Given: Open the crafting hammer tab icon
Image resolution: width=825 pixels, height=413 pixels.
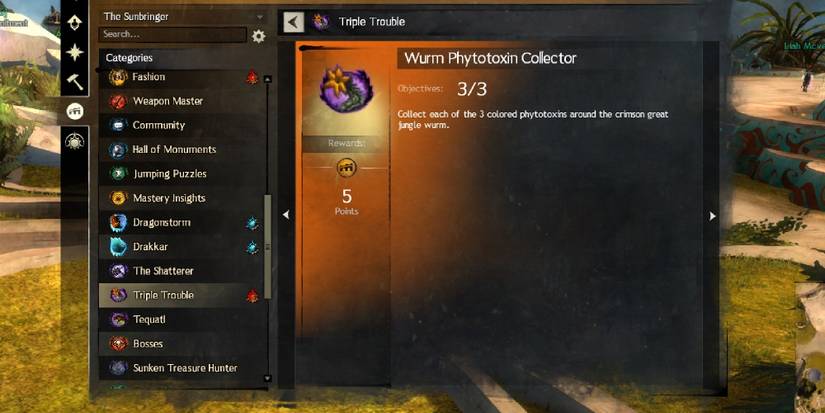Looking at the screenshot, I should 75,82.
